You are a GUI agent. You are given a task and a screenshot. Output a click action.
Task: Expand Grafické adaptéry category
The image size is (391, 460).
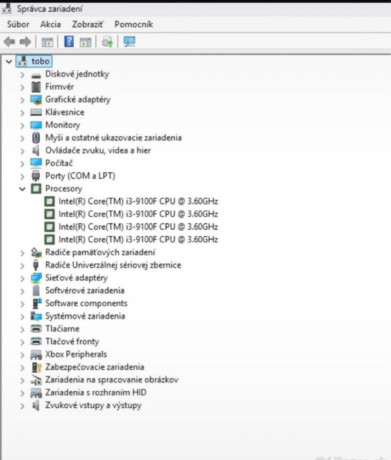pos(22,100)
